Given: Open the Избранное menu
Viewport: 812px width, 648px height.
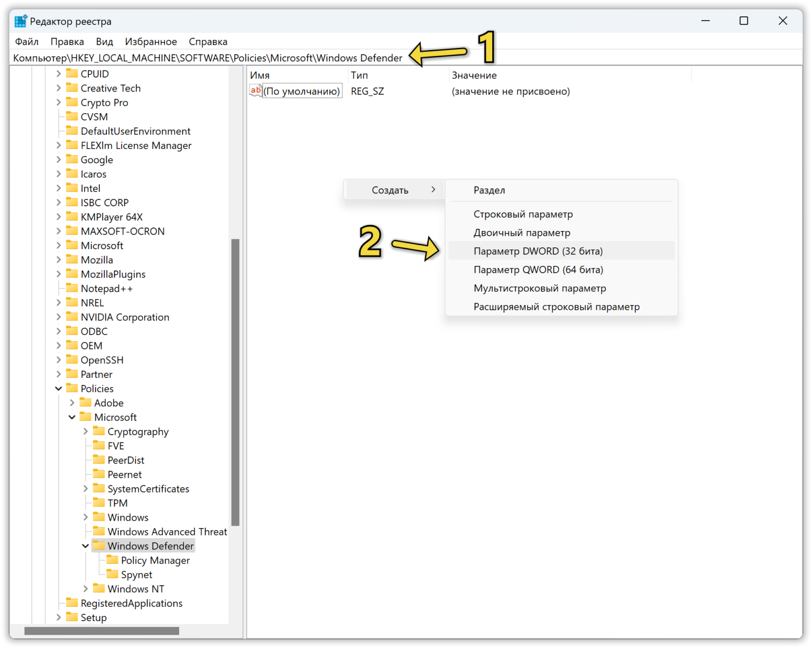Looking at the screenshot, I should pyautogui.click(x=151, y=41).
